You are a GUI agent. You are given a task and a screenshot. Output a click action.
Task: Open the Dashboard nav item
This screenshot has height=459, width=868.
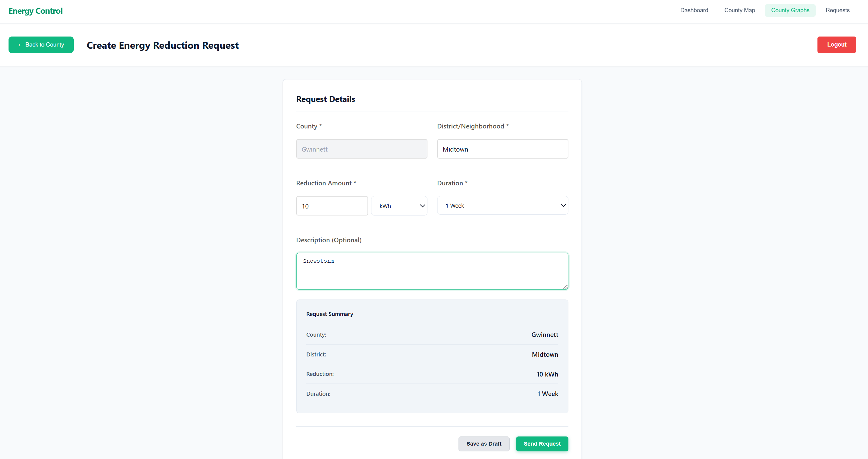pyautogui.click(x=694, y=10)
